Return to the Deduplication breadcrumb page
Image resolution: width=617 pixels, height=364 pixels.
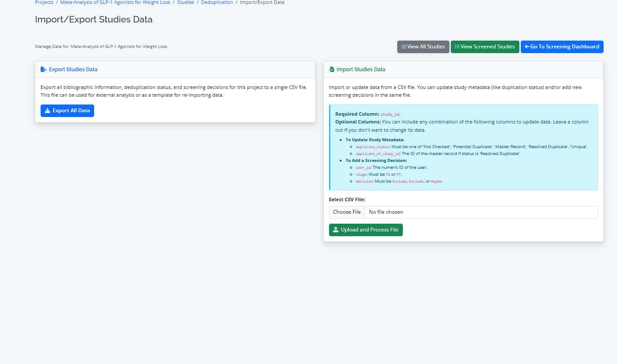[x=217, y=3]
